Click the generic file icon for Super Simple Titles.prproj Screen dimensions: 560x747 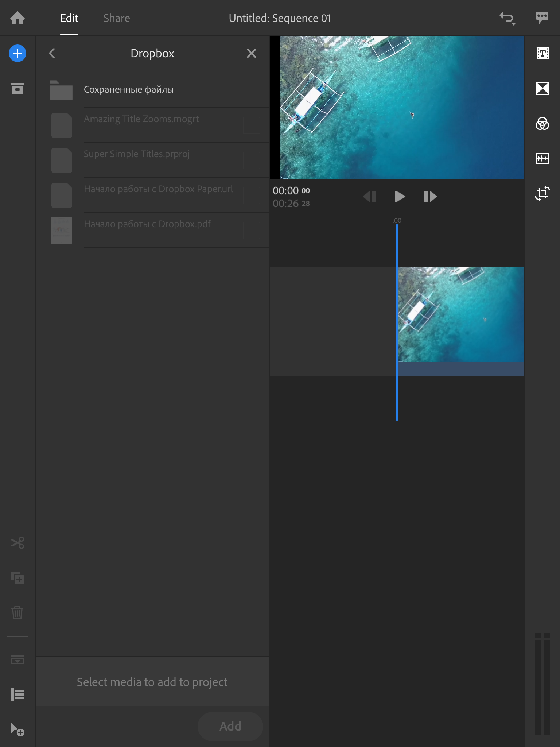62,160
